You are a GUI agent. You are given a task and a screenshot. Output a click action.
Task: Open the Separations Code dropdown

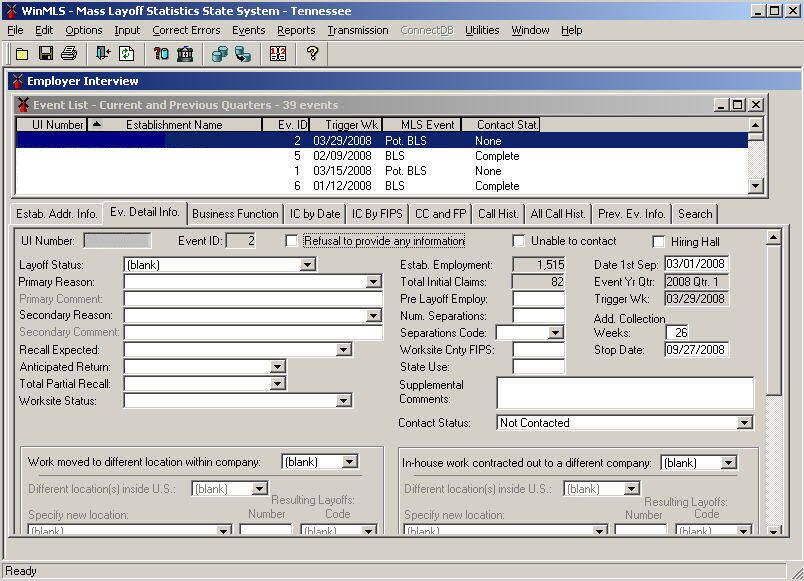556,333
